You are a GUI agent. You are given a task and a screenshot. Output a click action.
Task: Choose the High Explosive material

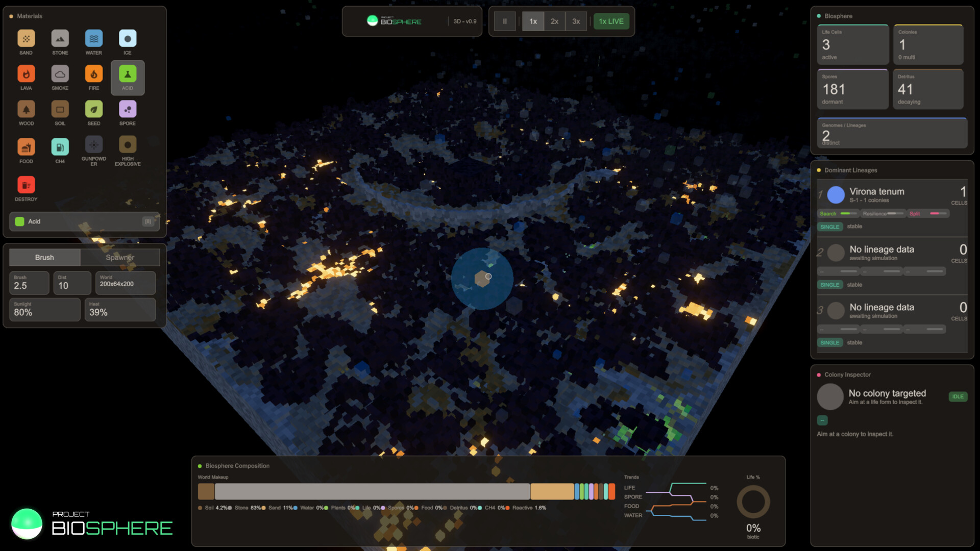coord(127,145)
